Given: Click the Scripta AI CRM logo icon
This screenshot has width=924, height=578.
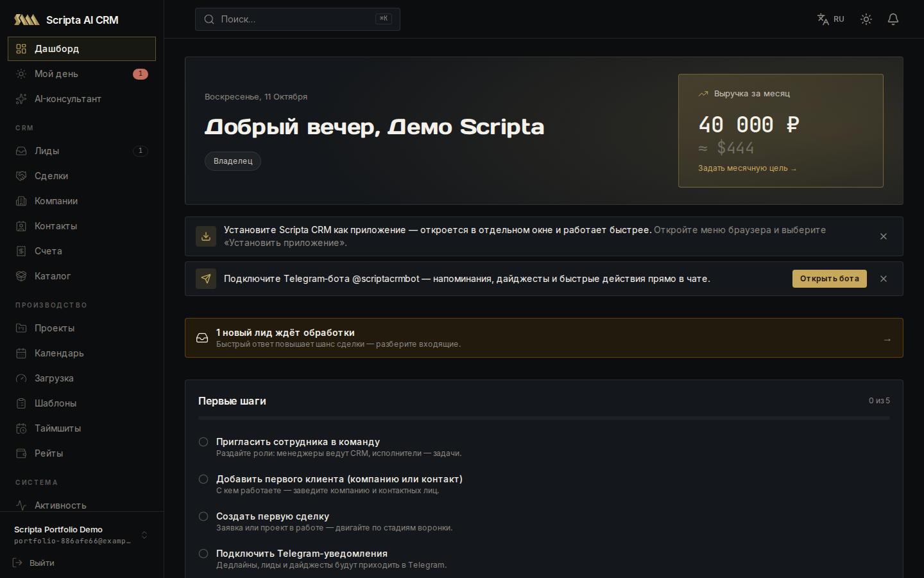Looking at the screenshot, I should tap(27, 20).
